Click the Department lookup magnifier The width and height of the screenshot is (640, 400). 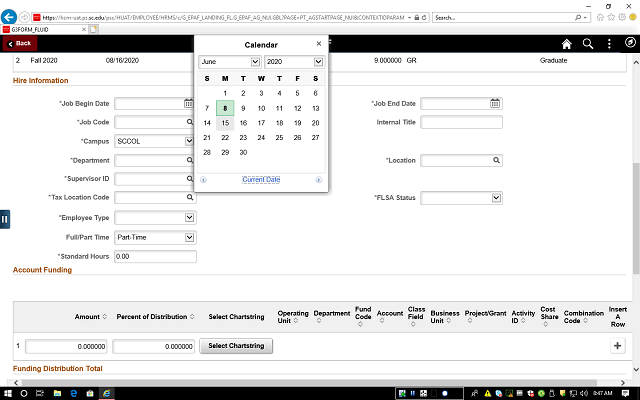pos(190,160)
